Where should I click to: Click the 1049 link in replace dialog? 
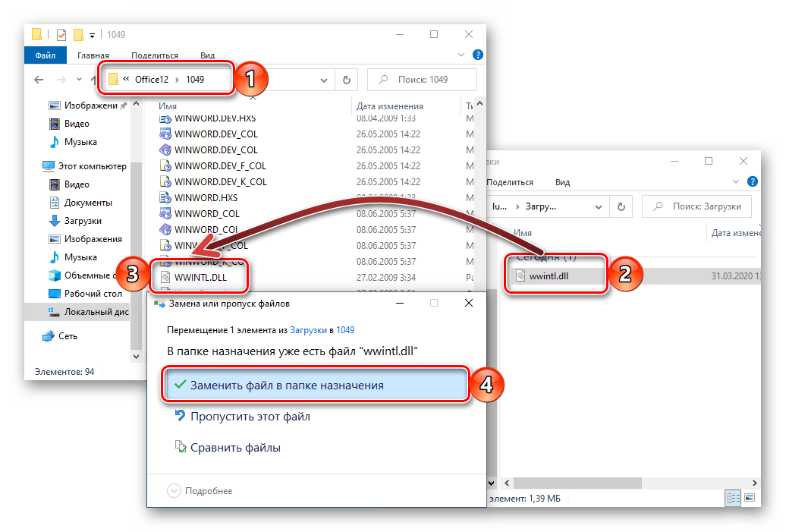(x=345, y=330)
